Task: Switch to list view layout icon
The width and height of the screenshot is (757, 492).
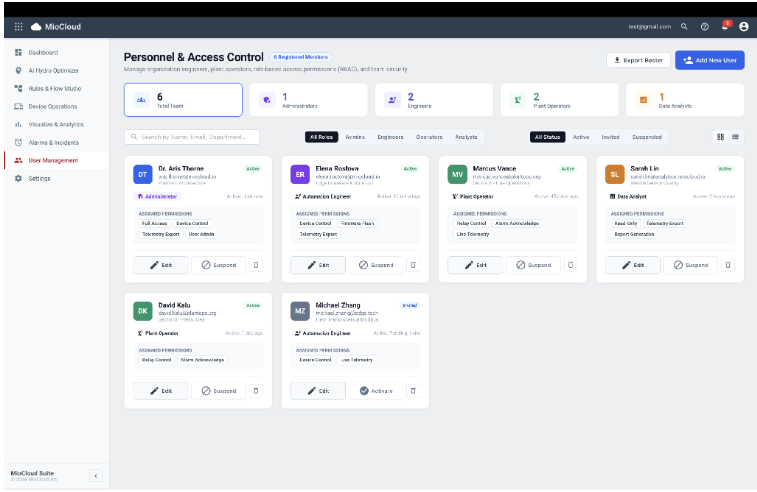Action: pyautogui.click(x=735, y=137)
